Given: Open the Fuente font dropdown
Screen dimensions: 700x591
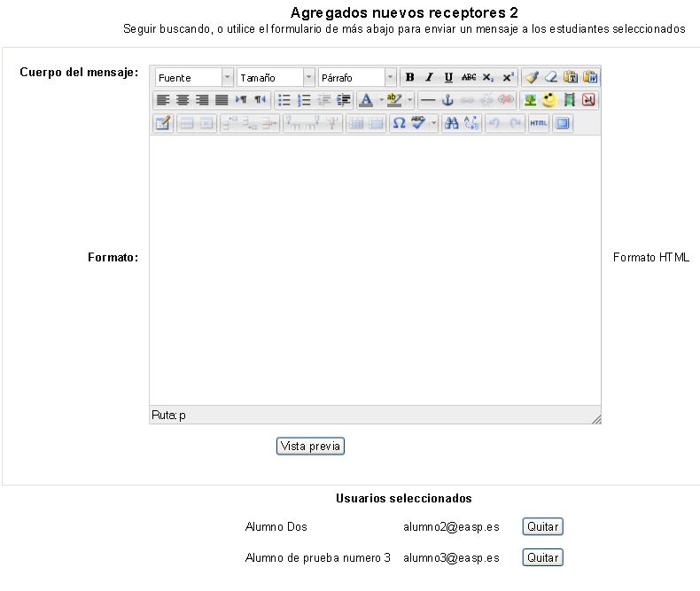Looking at the screenshot, I should 194,78.
